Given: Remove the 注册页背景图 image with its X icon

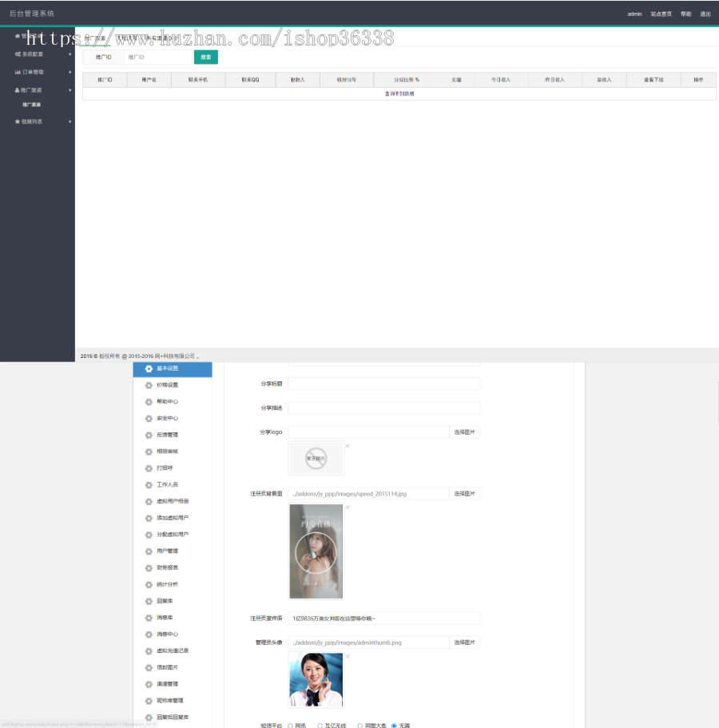Looking at the screenshot, I should pyautogui.click(x=348, y=507).
